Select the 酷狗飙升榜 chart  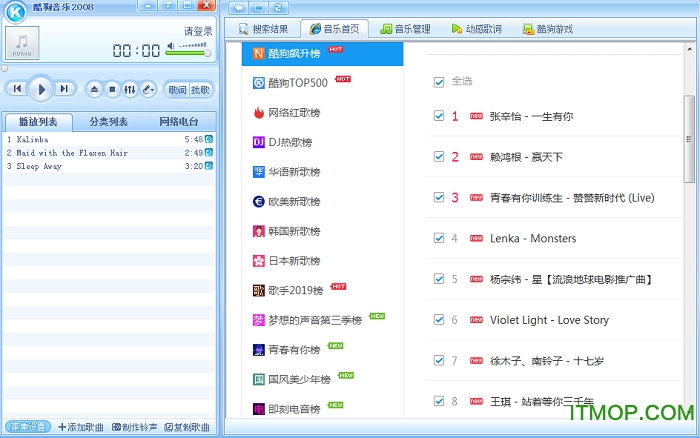point(322,54)
